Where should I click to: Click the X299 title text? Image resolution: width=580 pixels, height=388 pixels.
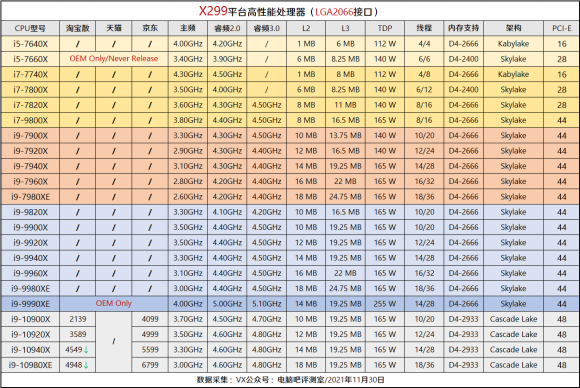tap(213, 11)
